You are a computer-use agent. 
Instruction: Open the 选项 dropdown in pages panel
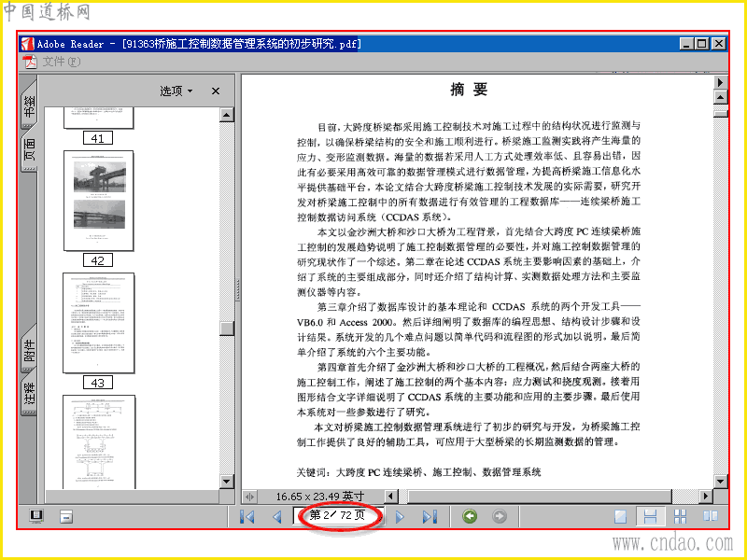coord(176,91)
